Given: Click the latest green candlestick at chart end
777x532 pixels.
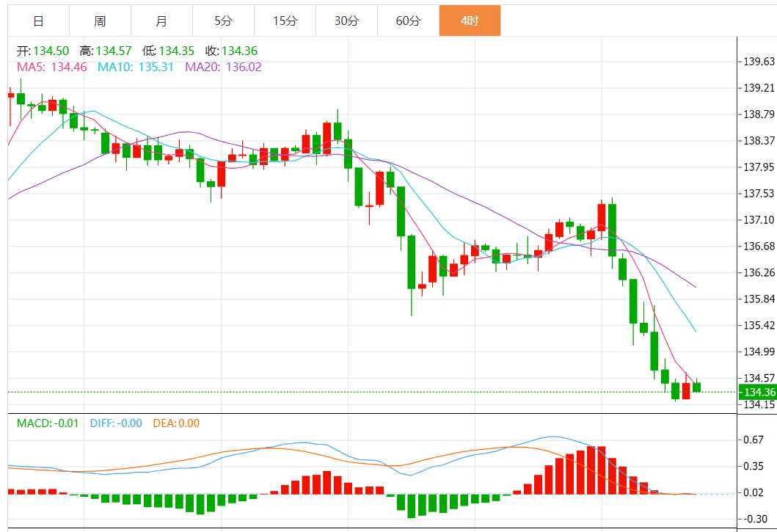Looking at the screenshot, I should pyautogui.click(x=697, y=387).
